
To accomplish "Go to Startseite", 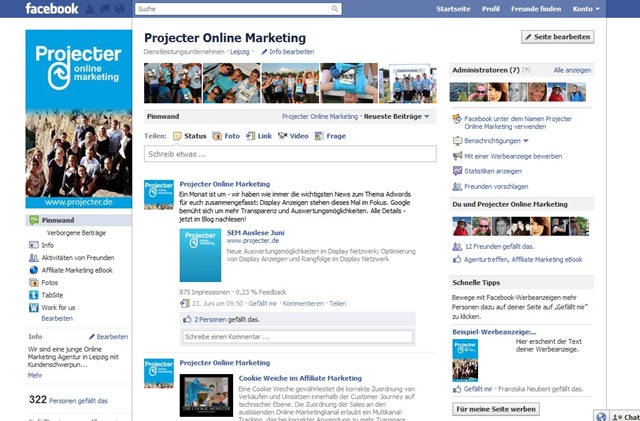I will point(453,9).
